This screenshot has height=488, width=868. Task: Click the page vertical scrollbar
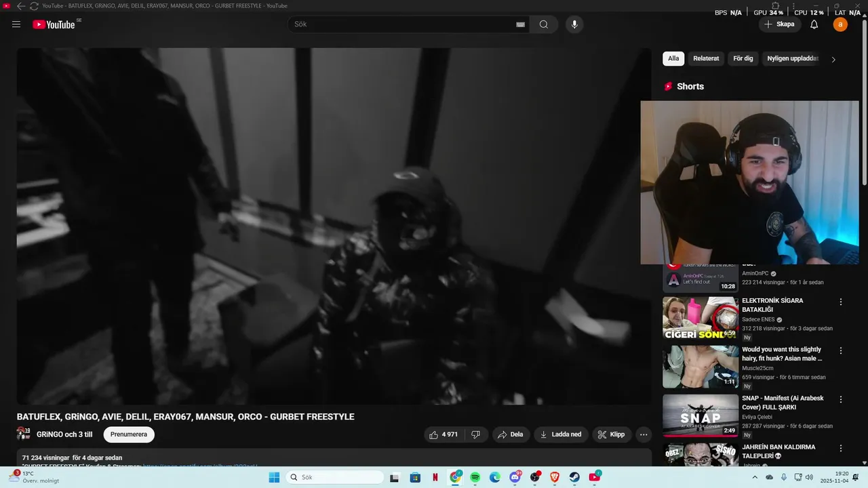click(x=864, y=102)
